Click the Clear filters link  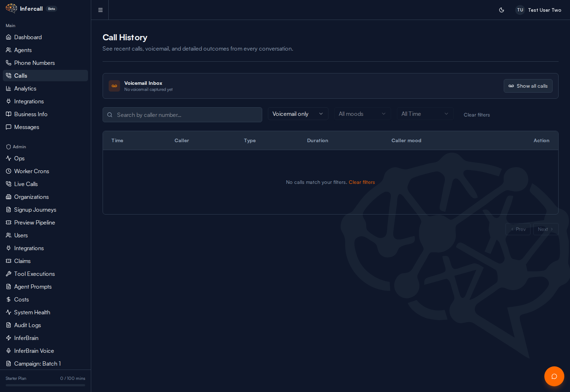[x=477, y=115]
